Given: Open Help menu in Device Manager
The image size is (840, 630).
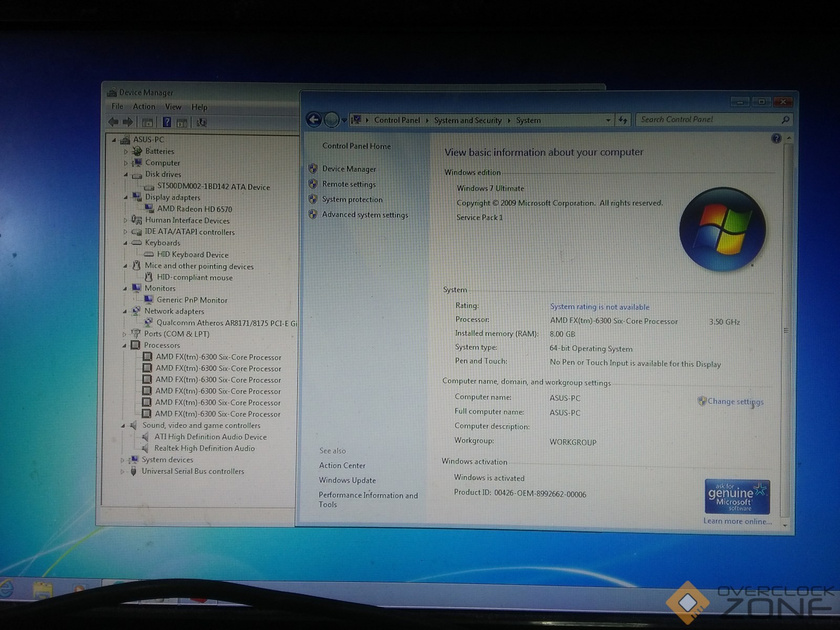Looking at the screenshot, I should tap(199, 107).
